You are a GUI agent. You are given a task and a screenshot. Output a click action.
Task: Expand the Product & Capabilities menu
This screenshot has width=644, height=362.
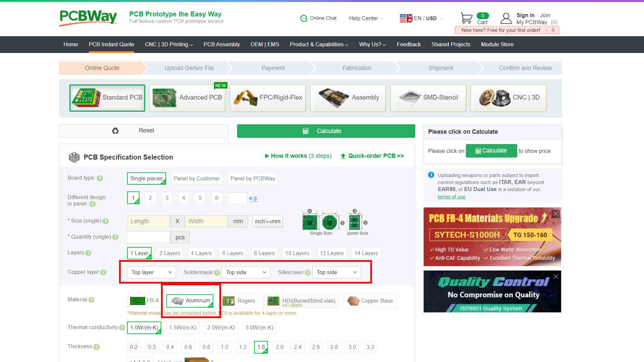[319, 45]
